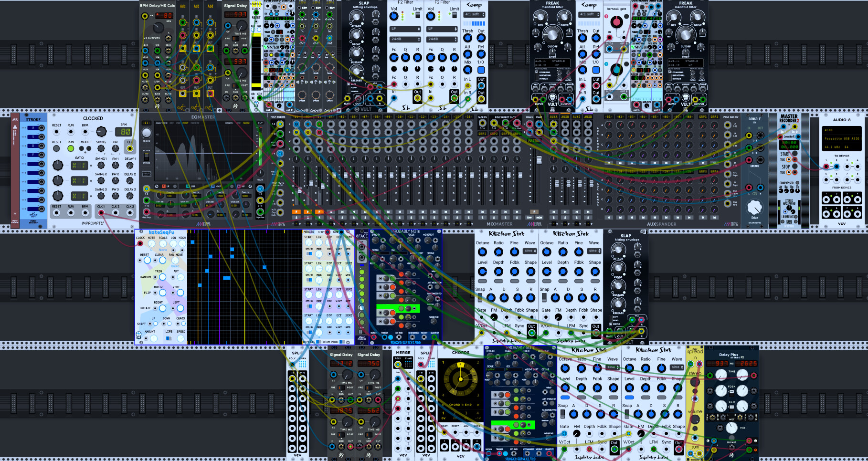Image resolution: width=868 pixels, height=461 pixels.
Task: Open the 24dB slope dropdown on left F2 Filter
Action: coord(405,39)
